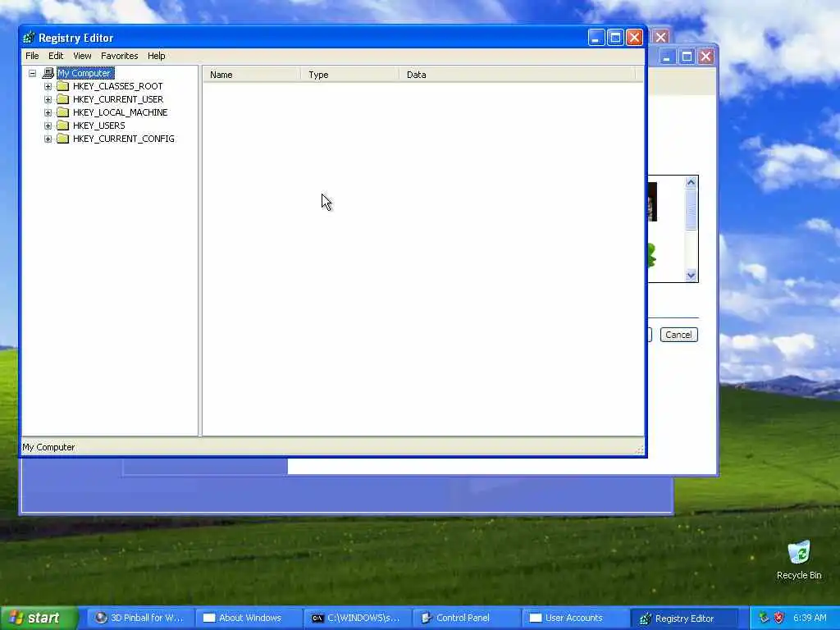
Task: Open the Start menu
Action: pos(39,619)
